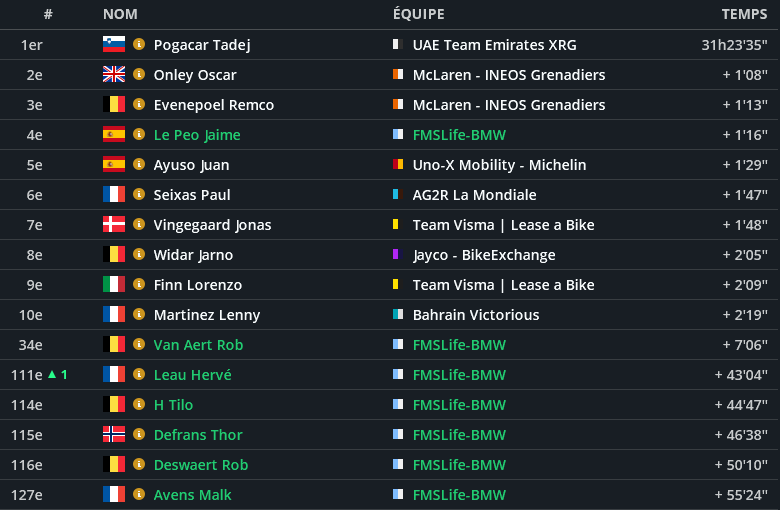Open rider Evenepoel Remco's profile

click(213, 105)
